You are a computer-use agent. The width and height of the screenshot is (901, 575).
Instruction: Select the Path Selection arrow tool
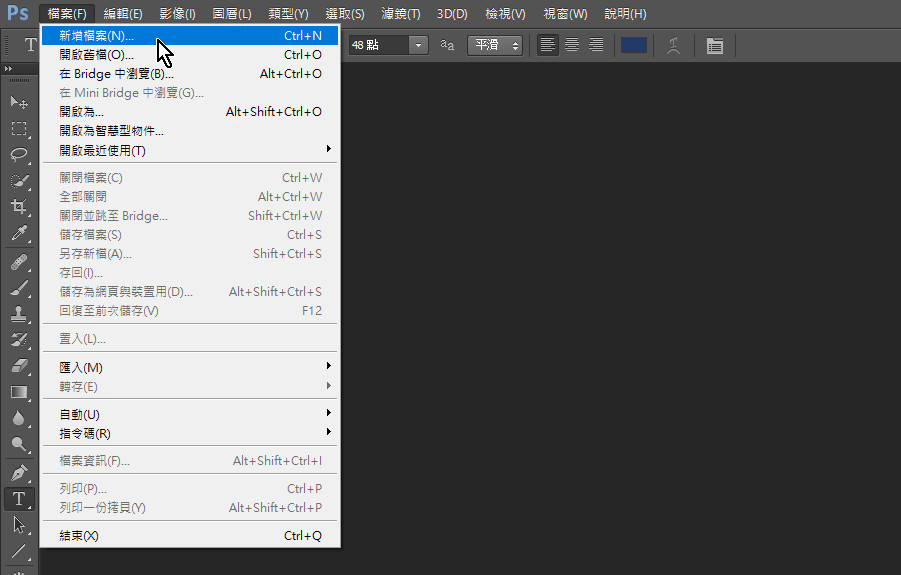tap(19, 524)
